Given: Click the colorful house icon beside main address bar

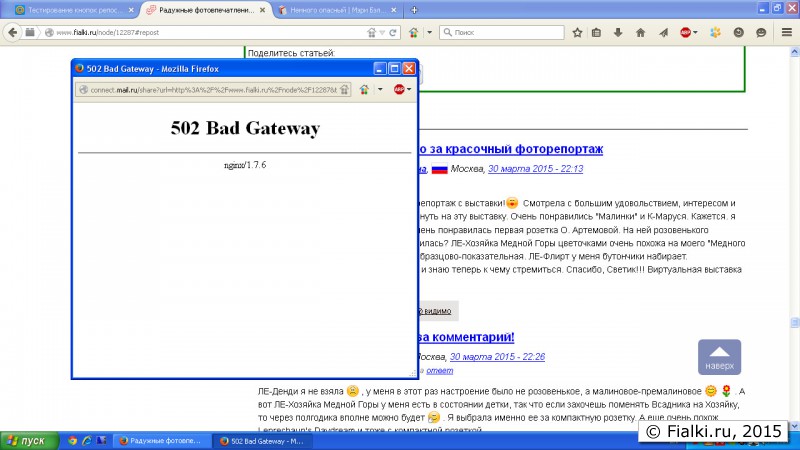Looking at the screenshot, I should click(x=414, y=32).
